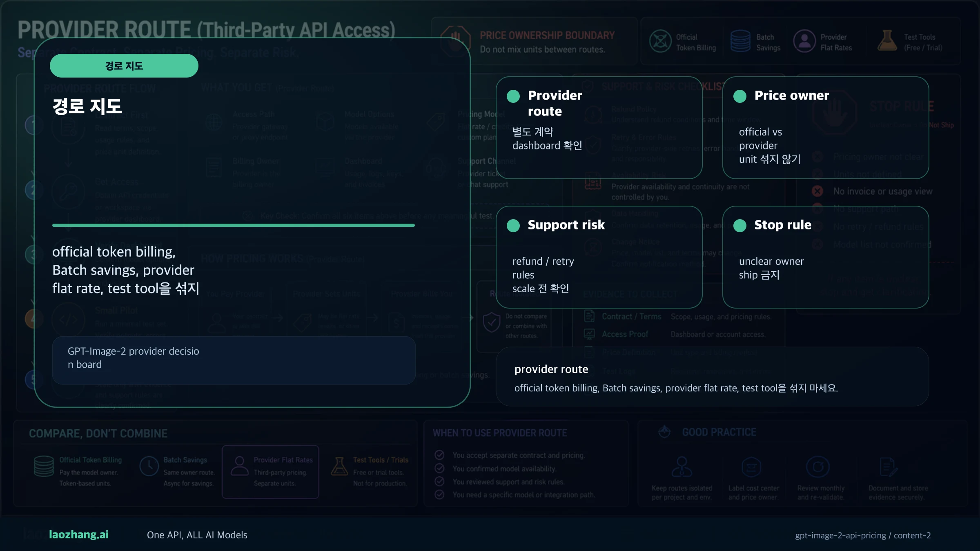Click the person icon in the Provider Flat Rates box
Viewport: 980px width, 551px height.
click(240, 467)
